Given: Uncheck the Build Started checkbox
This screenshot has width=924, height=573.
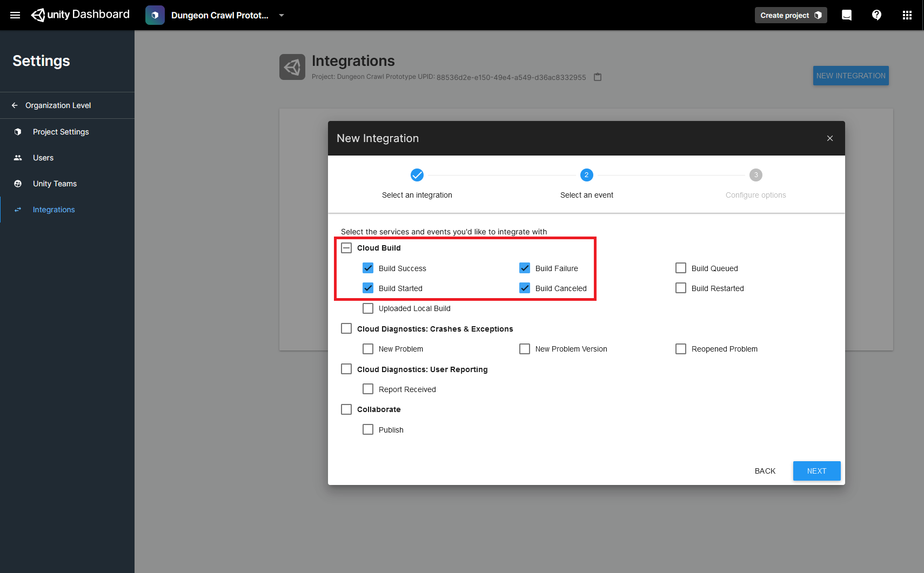Looking at the screenshot, I should tap(368, 288).
